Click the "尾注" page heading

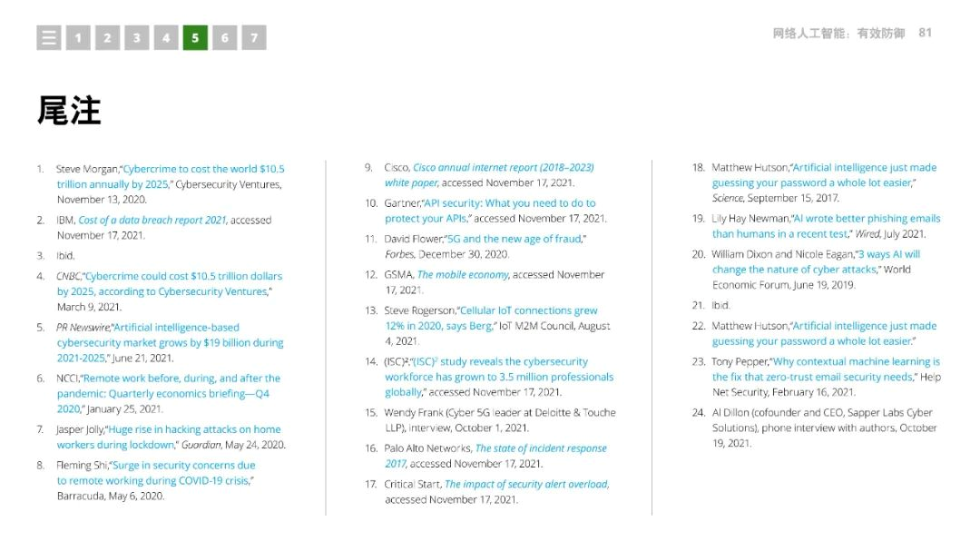[x=69, y=111]
